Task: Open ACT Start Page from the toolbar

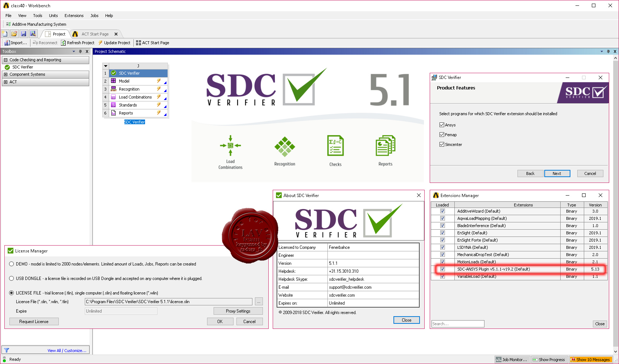Action: click(152, 43)
